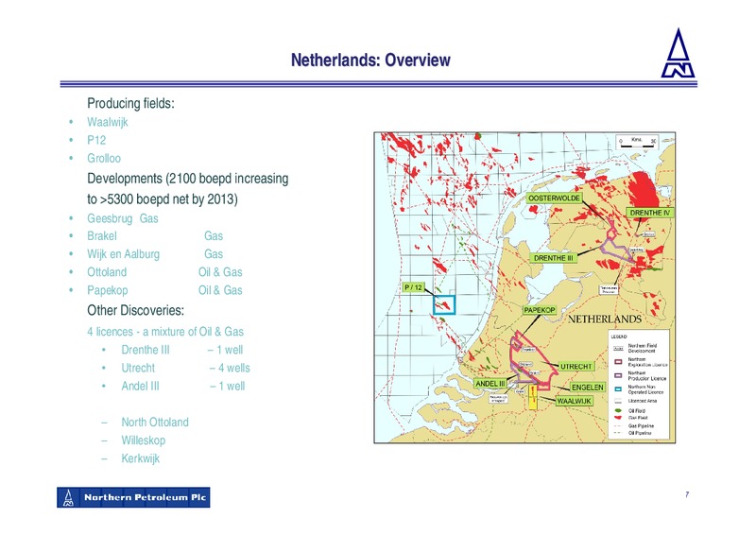Select the 'Wijk en Aalburg' bullet
Screen dimensions: 756x535
(123, 254)
